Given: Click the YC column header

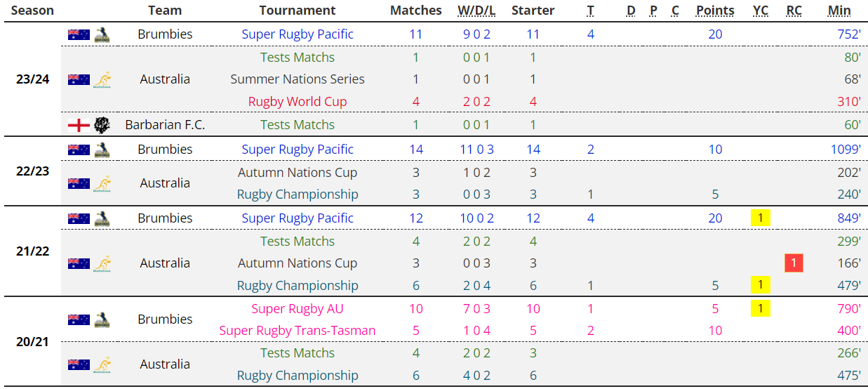Looking at the screenshot, I should pos(760,11).
